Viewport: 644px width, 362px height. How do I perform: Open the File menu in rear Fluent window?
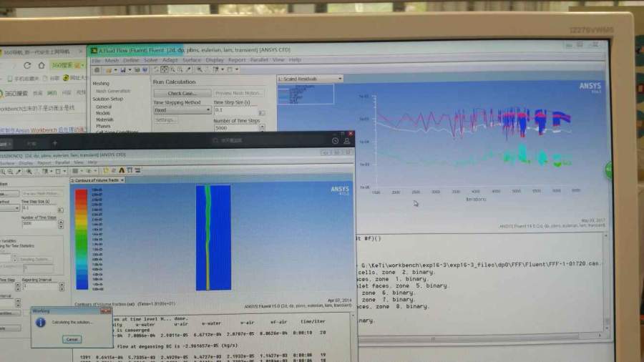(96, 60)
